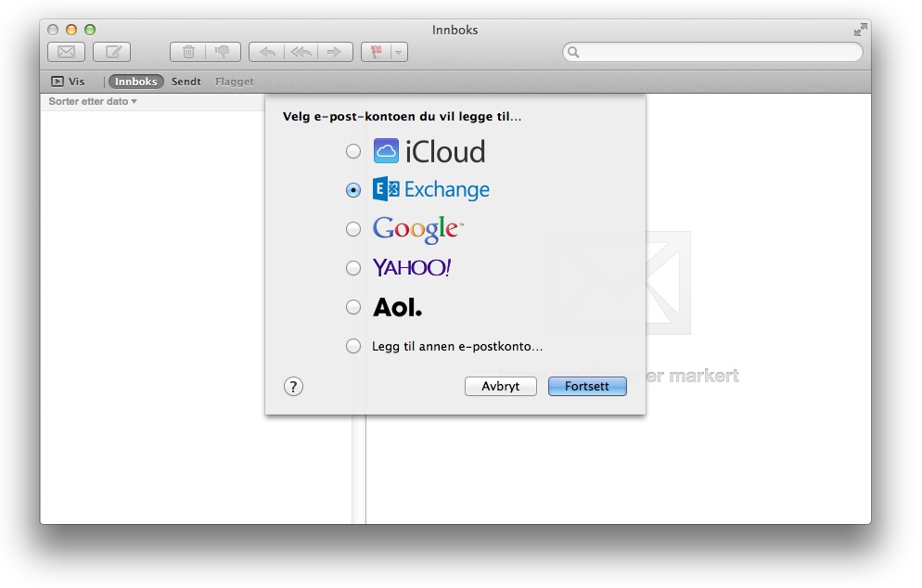
Task: Click the red flag icon
Action: click(x=376, y=53)
